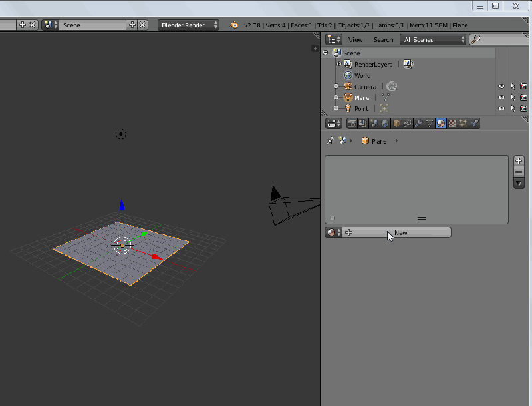The image size is (532, 406).
Task: Toggle the Plane visibility eye in the outliner
Action: (501, 97)
